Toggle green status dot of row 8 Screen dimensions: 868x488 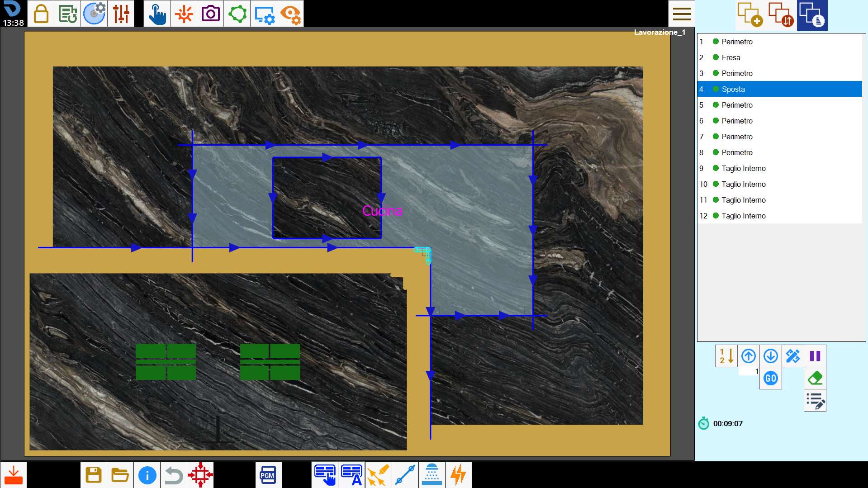point(716,152)
